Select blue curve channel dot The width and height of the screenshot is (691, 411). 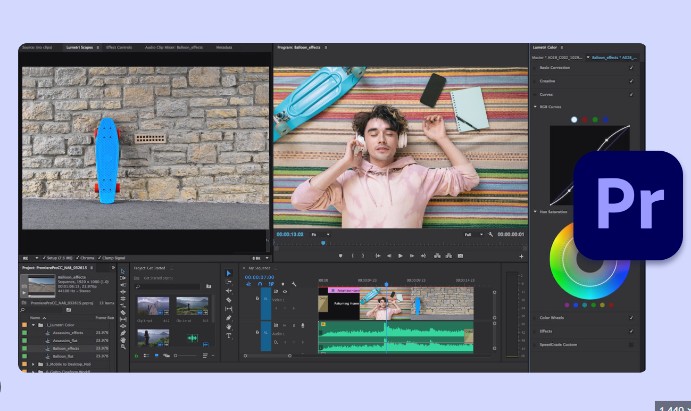click(x=606, y=119)
